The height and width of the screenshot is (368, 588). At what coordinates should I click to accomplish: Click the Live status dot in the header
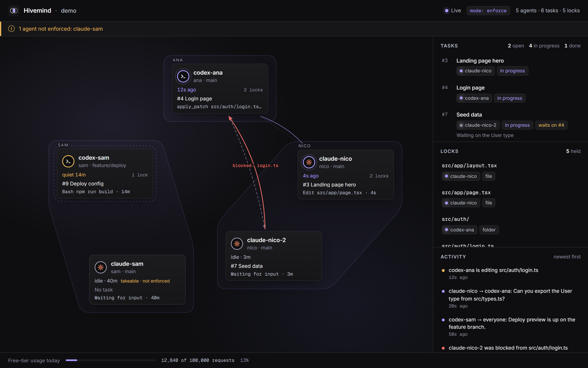(x=447, y=11)
